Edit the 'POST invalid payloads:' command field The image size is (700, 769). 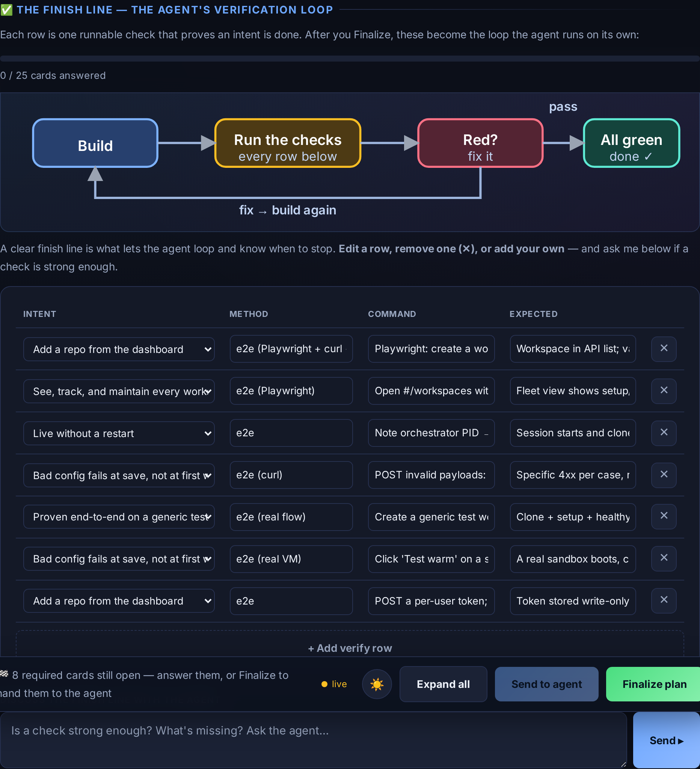click(431, 475)
